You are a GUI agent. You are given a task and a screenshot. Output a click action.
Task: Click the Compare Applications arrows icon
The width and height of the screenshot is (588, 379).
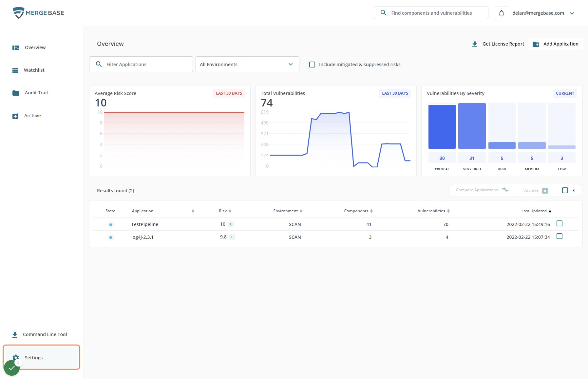click(x=505, y=190)
